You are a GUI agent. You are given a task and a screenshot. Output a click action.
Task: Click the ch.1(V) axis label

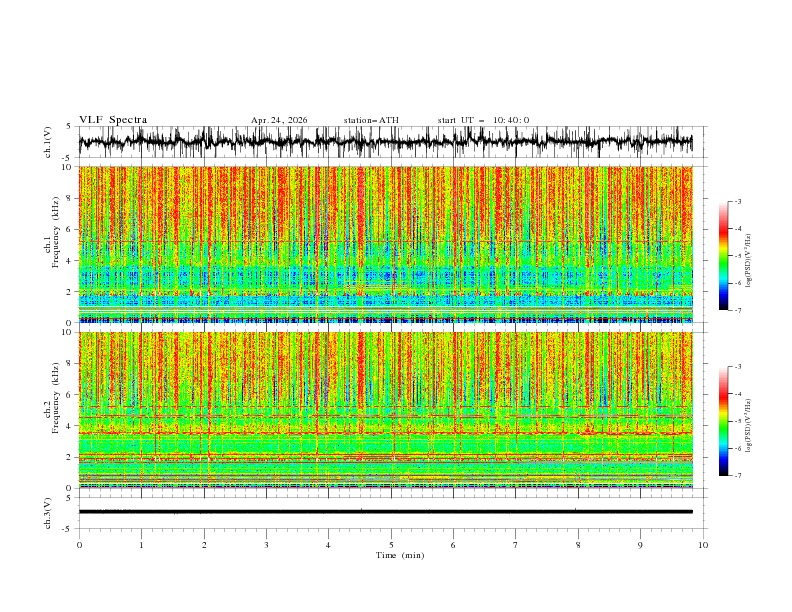click(48, 142)
